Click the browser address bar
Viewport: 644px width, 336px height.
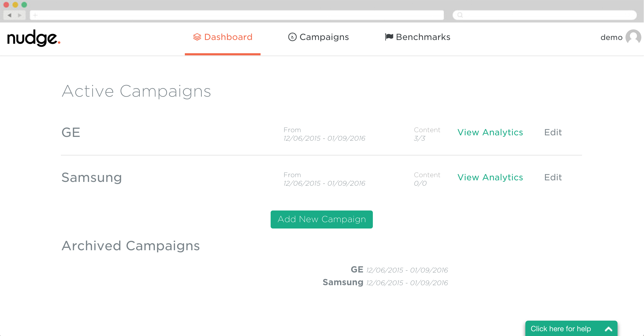[237, 15]
